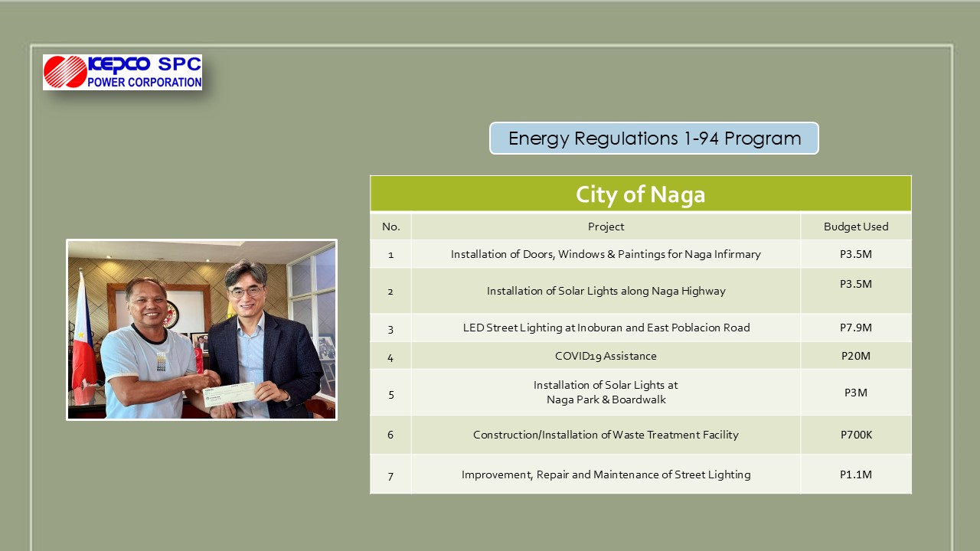Select the Energy Regulations 1-94 Program title box

click(655, 139)
